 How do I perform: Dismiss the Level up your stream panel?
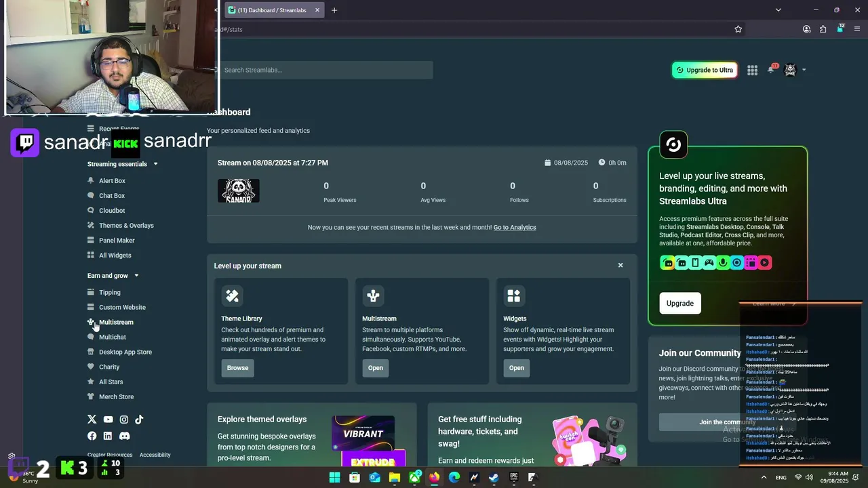[x=620, y=265]
